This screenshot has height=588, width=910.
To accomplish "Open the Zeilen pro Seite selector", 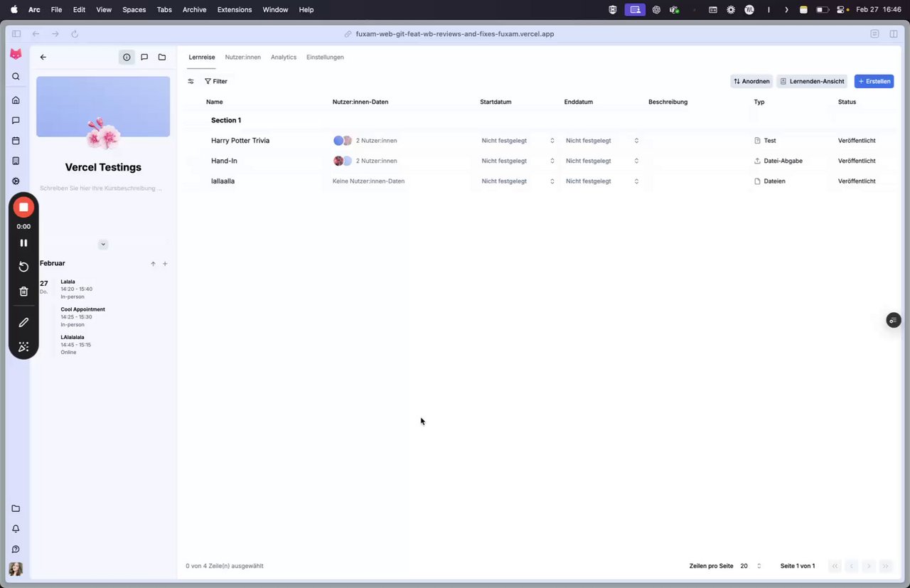I will click(x=751, y=566).
